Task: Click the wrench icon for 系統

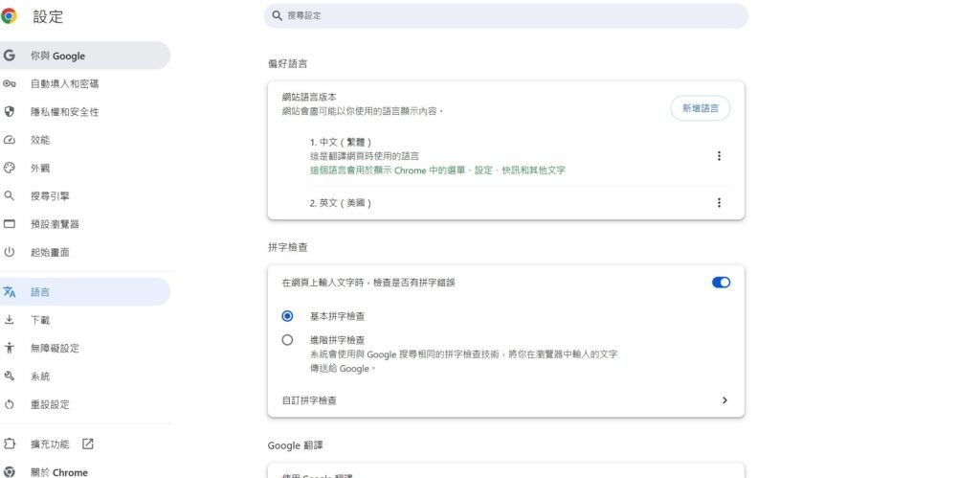Action: 9,376
